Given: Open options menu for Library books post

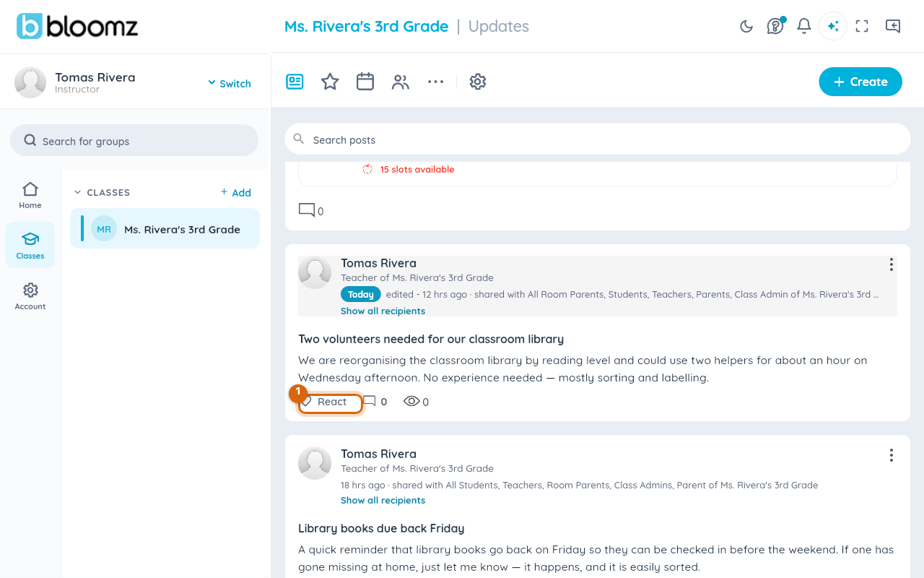Looking at the screenshot, I should [x=892, y=455].
